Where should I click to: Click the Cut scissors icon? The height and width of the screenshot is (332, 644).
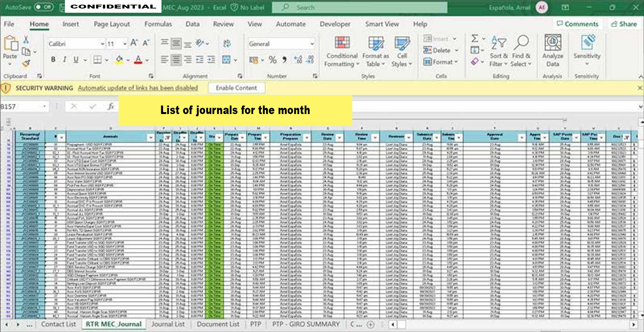(26, 39)
